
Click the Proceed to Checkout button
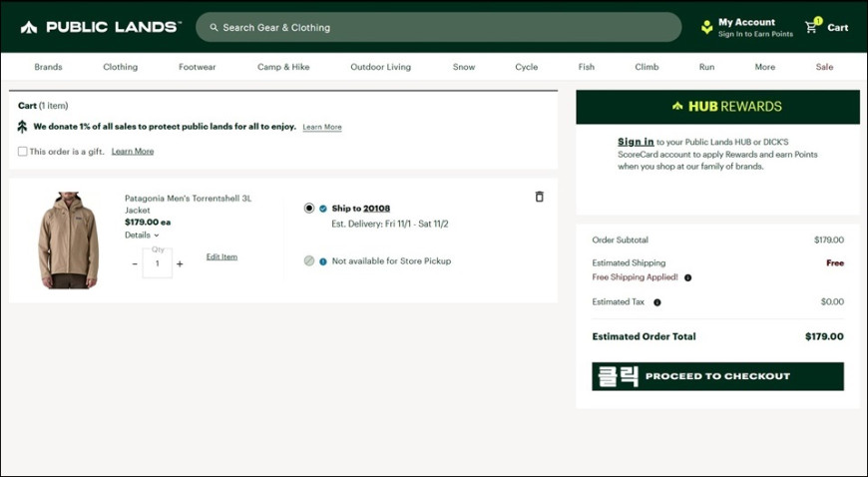coord(718,377)
